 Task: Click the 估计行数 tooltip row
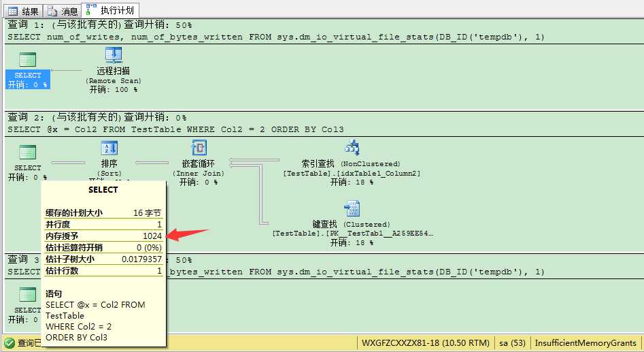(x=103, y=270)
